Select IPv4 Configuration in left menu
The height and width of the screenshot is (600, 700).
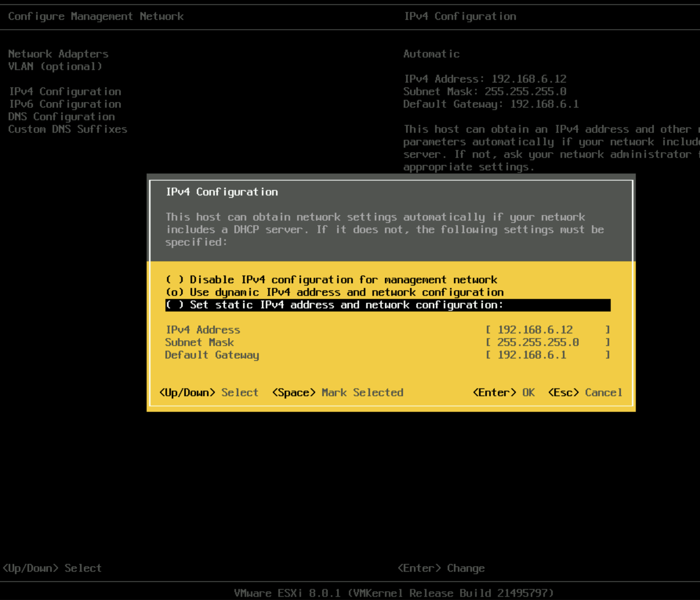tap(65, 91)
